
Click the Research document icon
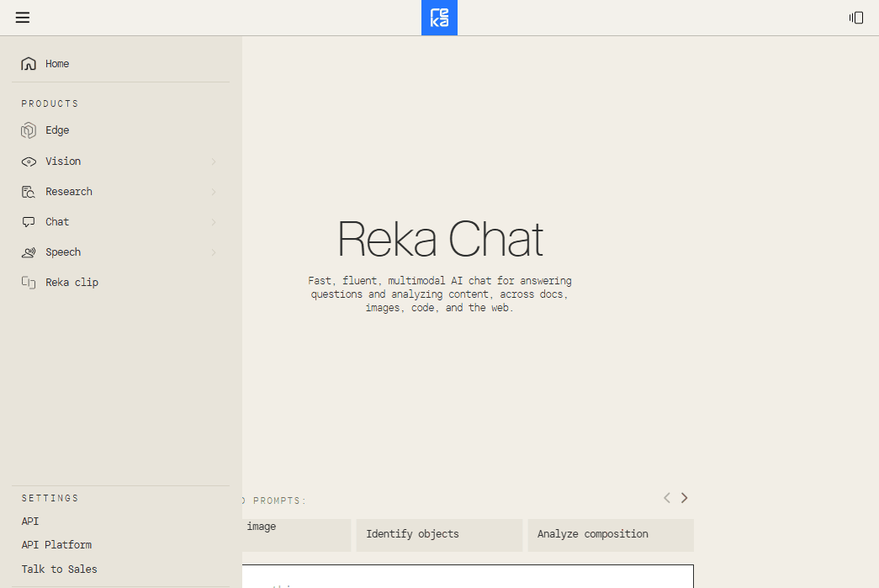(x=28, y=191)
